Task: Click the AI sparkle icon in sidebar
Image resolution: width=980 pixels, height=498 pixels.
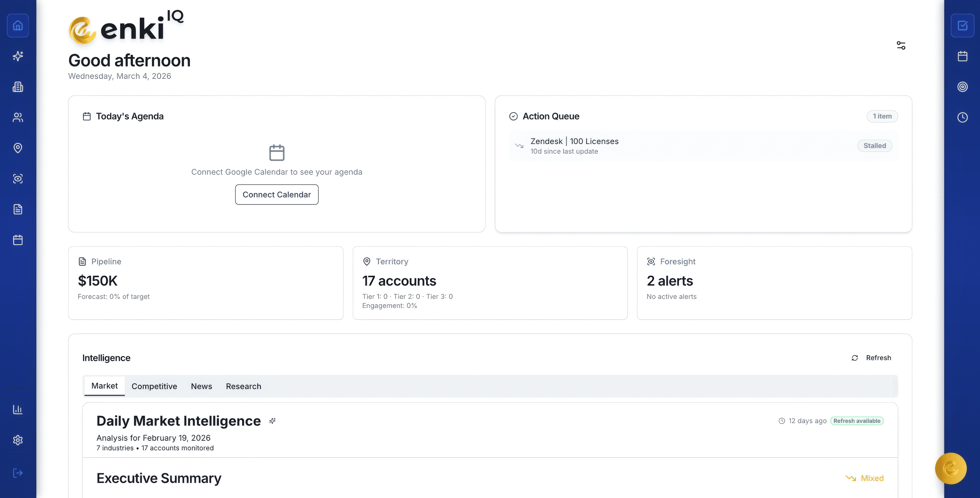Action: pos(18,56)
